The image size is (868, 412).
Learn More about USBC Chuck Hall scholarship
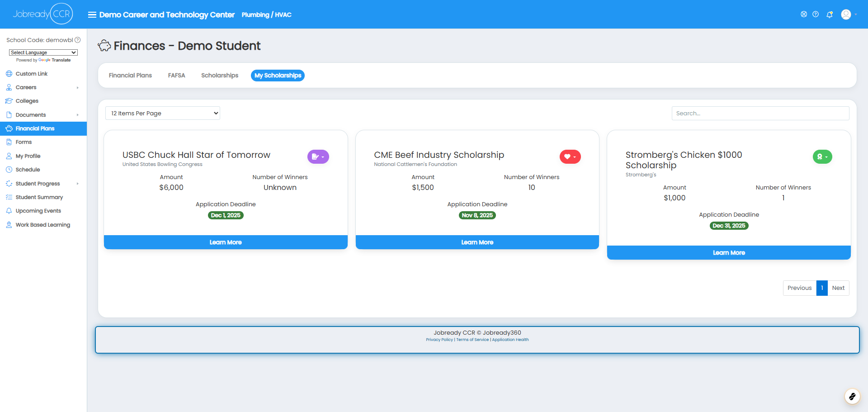pos(226,242)
